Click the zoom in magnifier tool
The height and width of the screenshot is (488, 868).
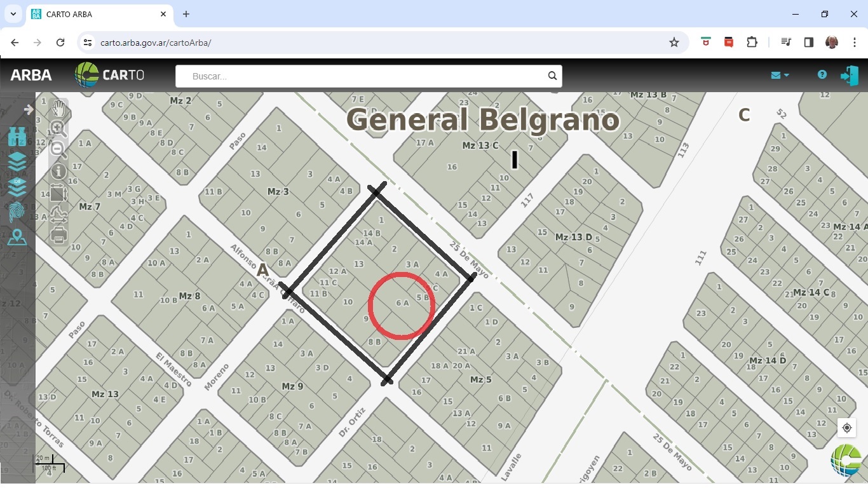58,128
